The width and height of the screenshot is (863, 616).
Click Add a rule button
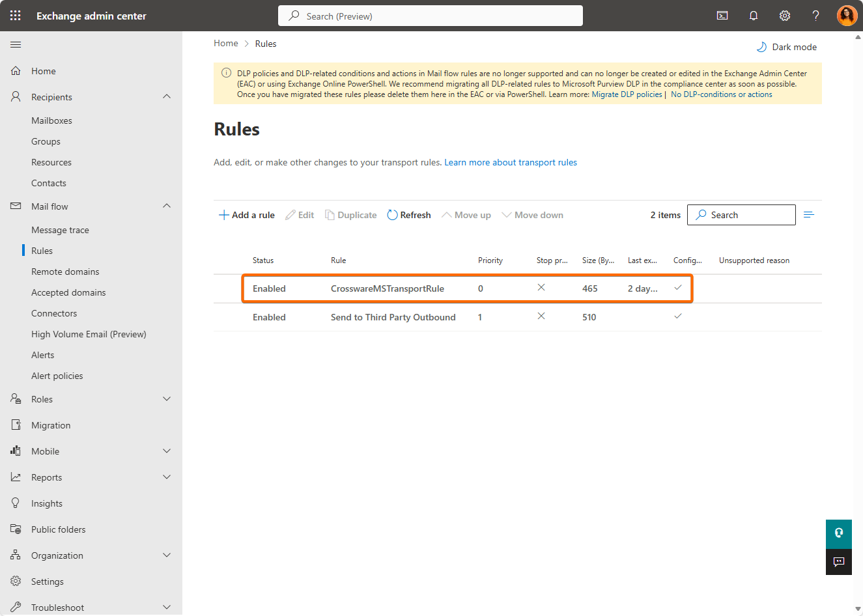pos(247,215)
